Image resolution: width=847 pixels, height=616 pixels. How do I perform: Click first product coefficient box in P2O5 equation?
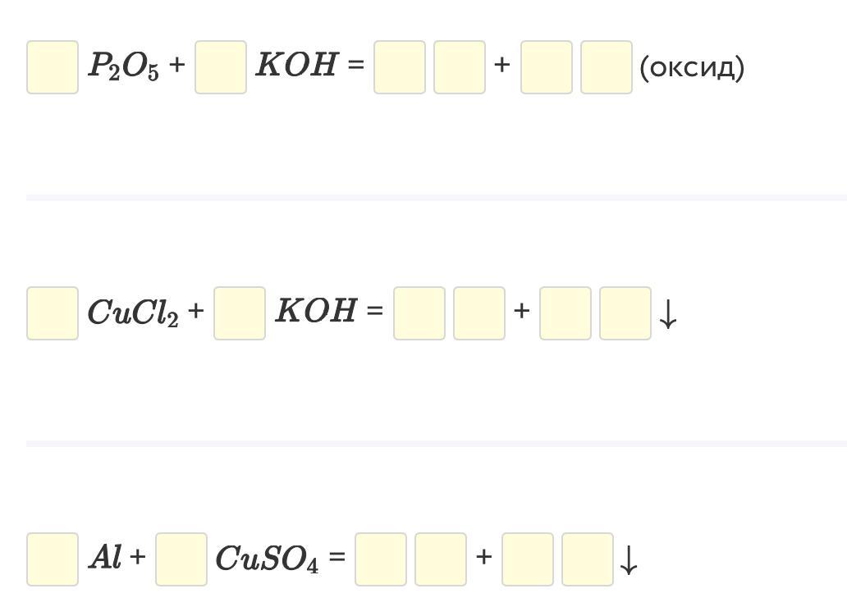[400, 67]
